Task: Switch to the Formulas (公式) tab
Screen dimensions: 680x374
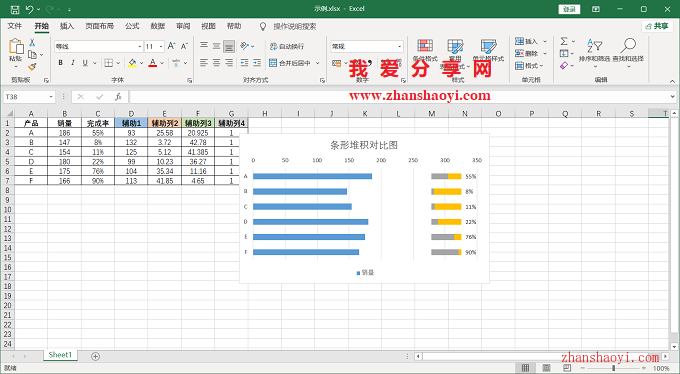Action: 132,26
